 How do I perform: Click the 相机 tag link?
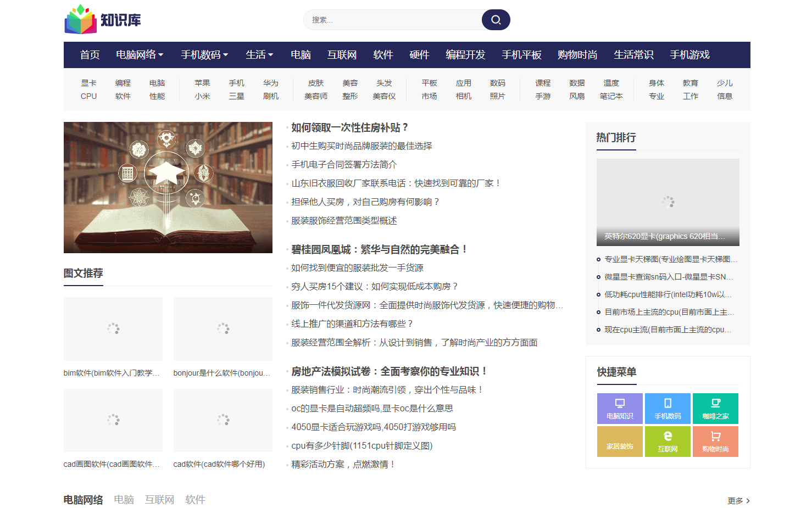[464, 96]
